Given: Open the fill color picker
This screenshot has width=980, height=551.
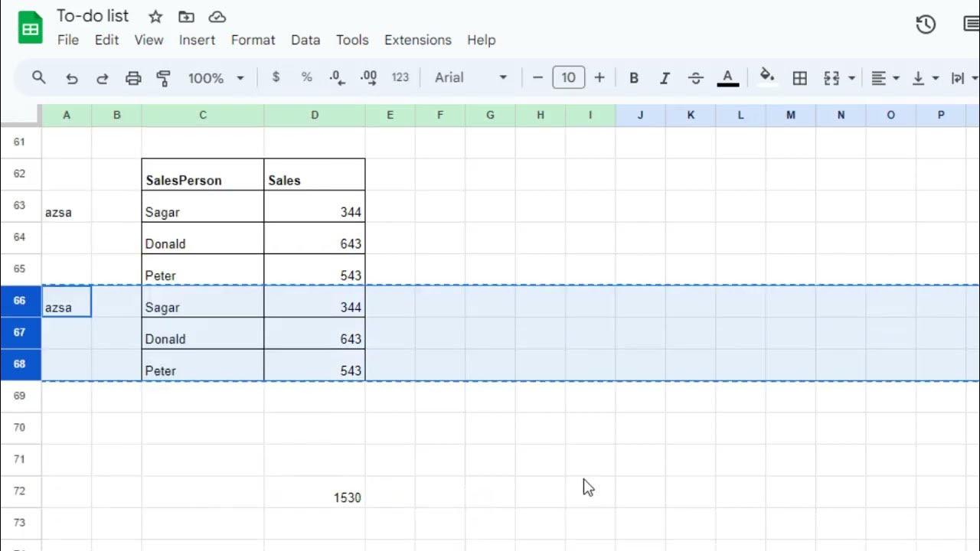Looking at the screenshot, I should 766,77.
